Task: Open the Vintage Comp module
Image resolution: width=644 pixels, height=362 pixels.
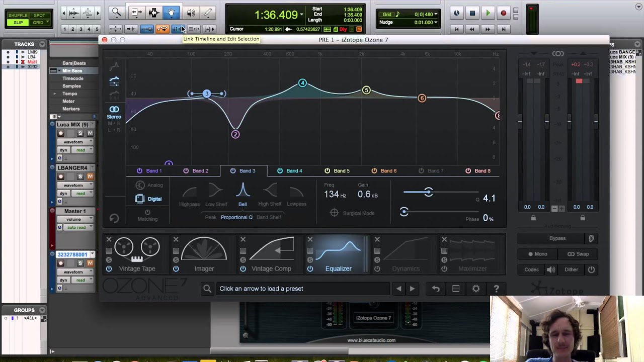Action: point(271,255)
